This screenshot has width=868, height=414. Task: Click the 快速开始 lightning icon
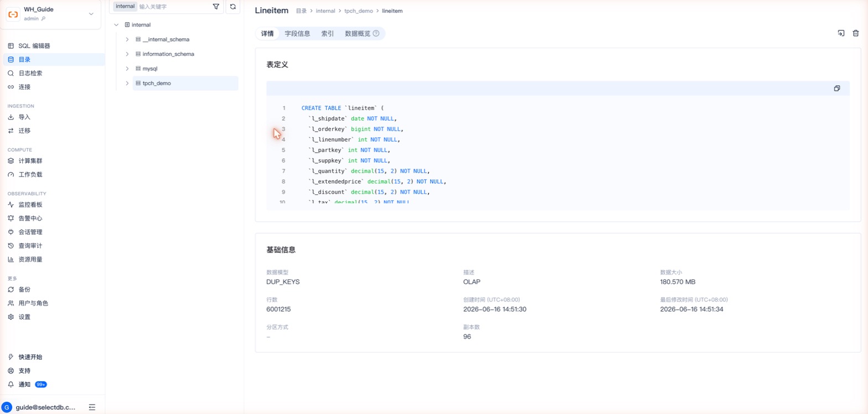(x=11, y=357)
